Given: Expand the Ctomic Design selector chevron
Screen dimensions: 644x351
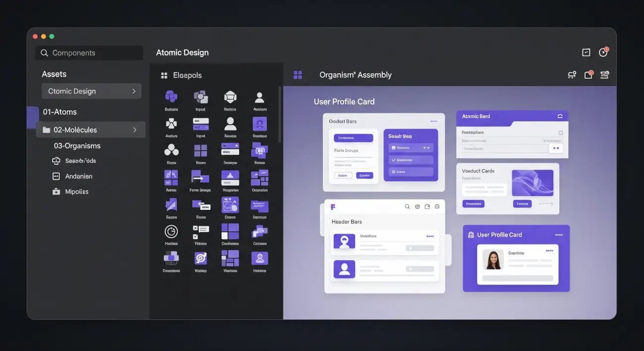Looking at the screenshot, I should [134, 91].
